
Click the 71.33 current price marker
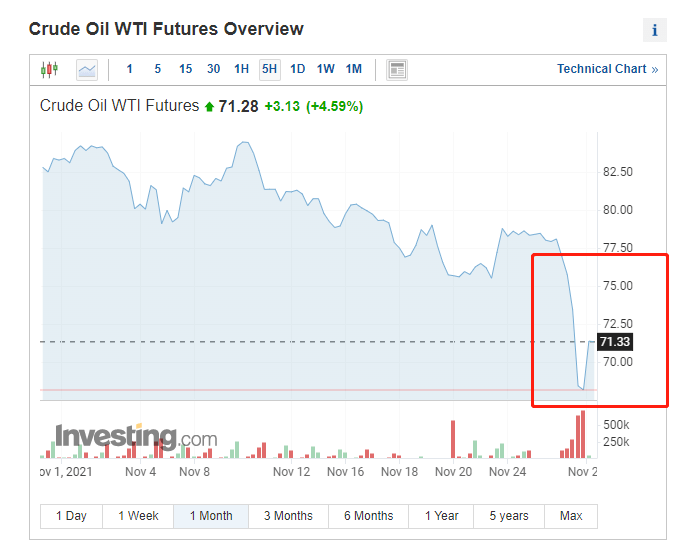[615, 342]
